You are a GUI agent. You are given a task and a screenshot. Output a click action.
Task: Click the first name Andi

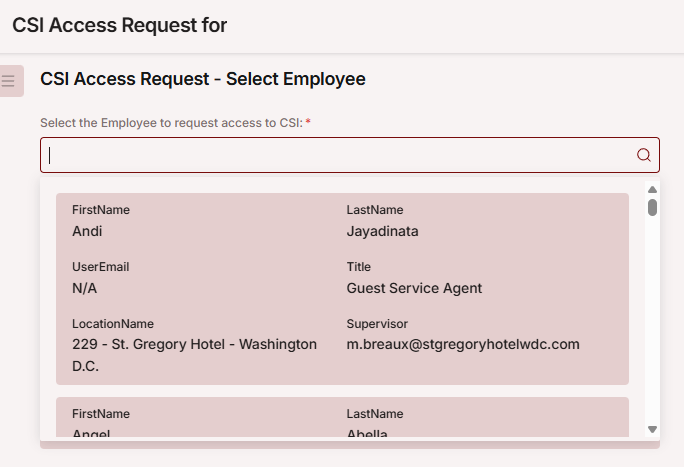tap(87, 231)
